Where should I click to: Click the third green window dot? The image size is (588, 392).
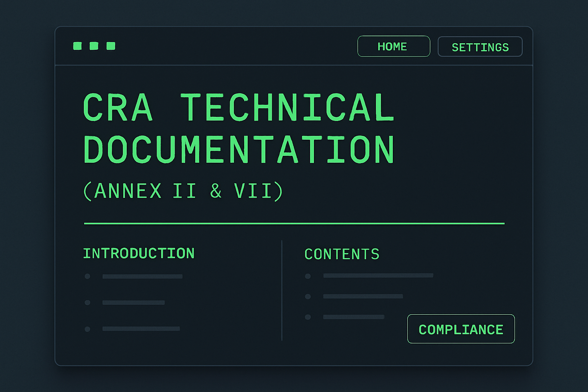tap(111, 46)
